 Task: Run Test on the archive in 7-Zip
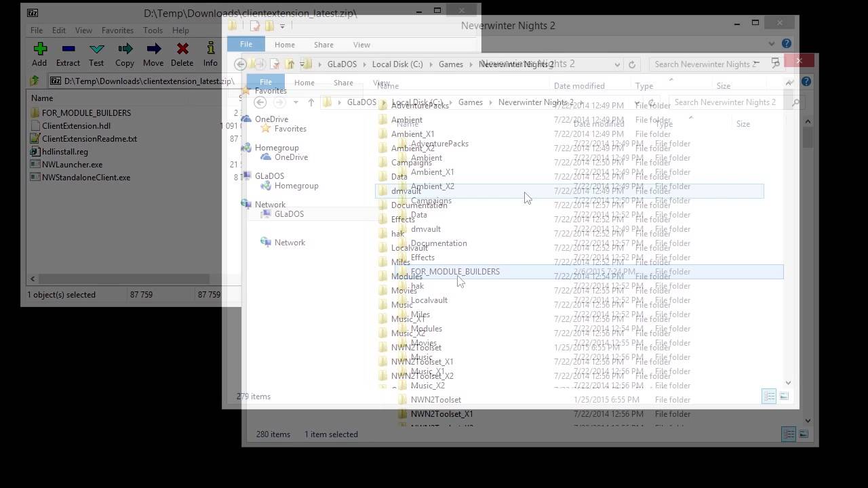[x=96, y=54]
